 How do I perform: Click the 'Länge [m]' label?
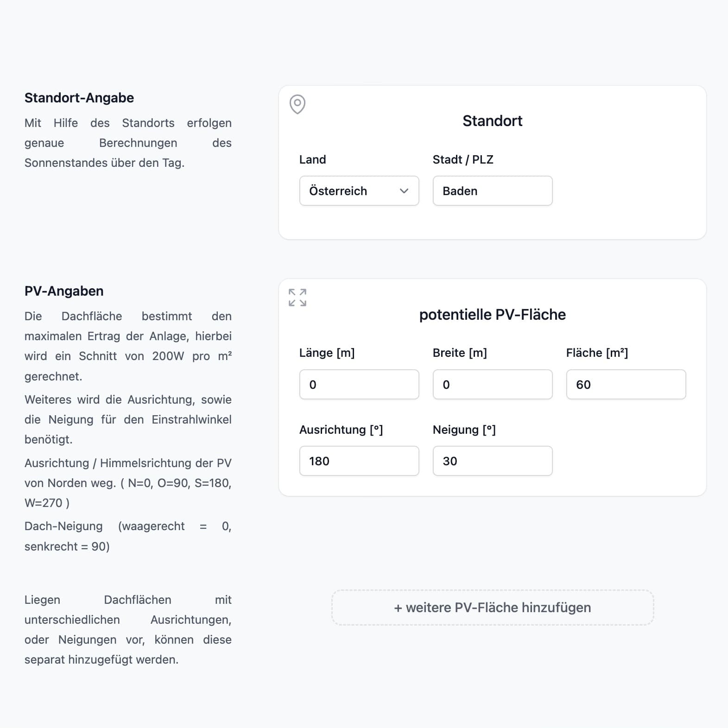click(327, 353)
